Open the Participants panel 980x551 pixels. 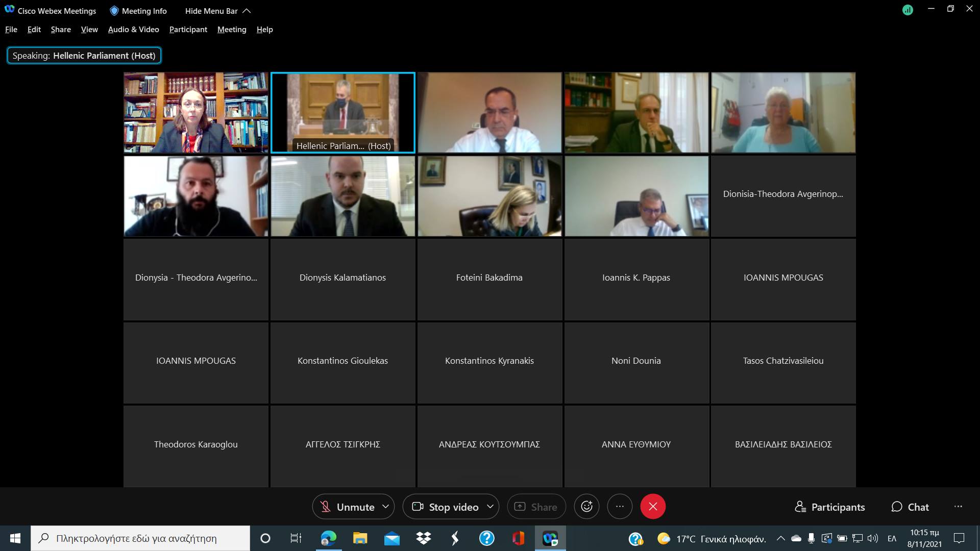point(830,507)
